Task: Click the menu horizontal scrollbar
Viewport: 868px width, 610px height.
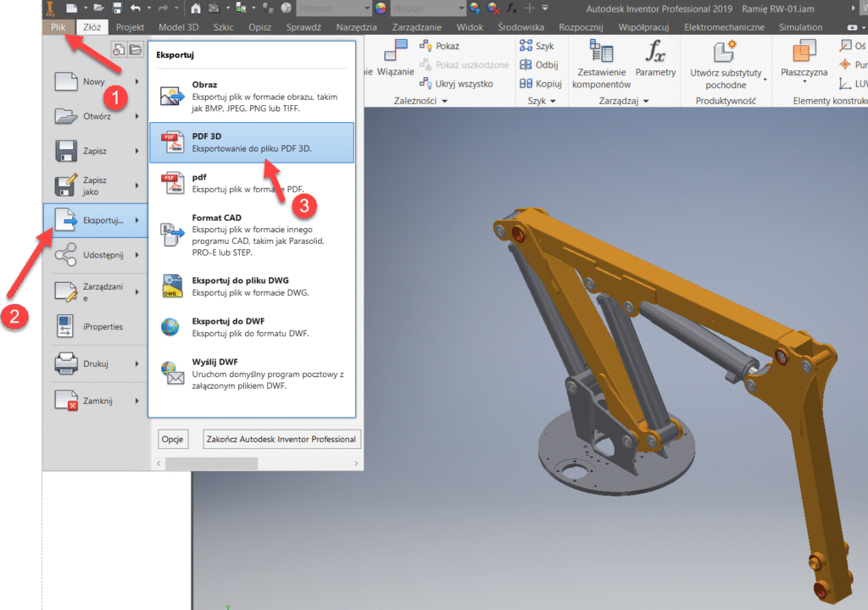Action: tap(210, 463)
